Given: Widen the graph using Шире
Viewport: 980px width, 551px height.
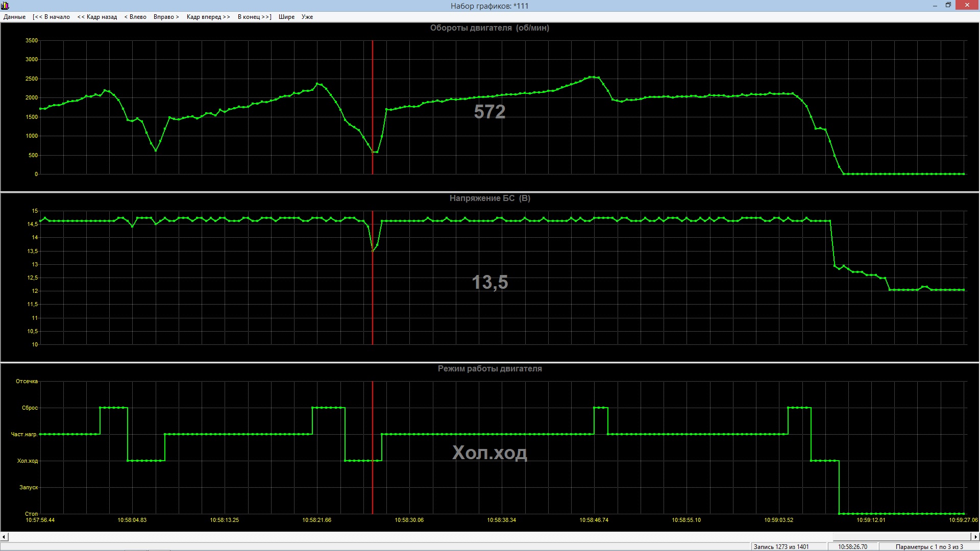Looking at the screenshot, I should coord(286,17).
